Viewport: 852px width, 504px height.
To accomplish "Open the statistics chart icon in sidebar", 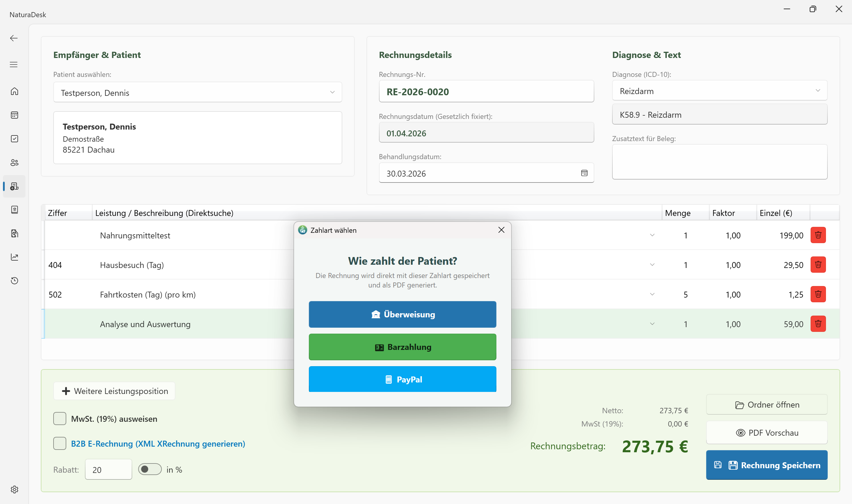I will pyautogui.click(x=14, y=257).
